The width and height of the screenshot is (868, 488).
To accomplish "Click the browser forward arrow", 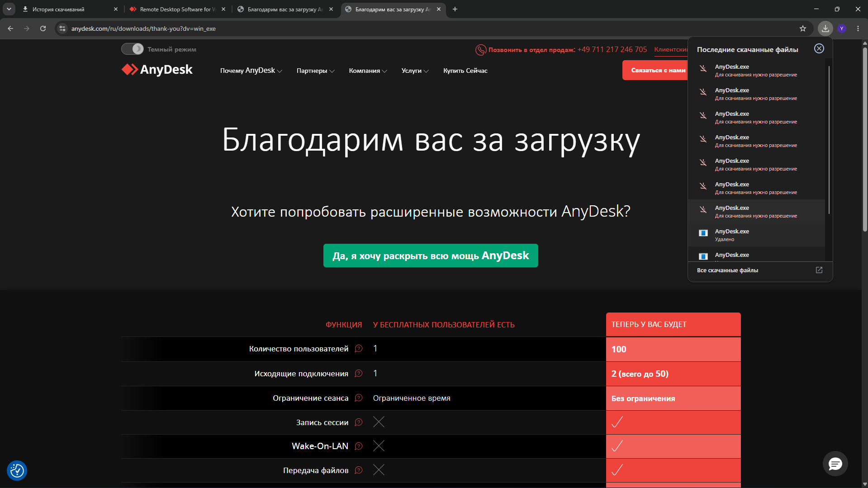I will click(27, 28).
